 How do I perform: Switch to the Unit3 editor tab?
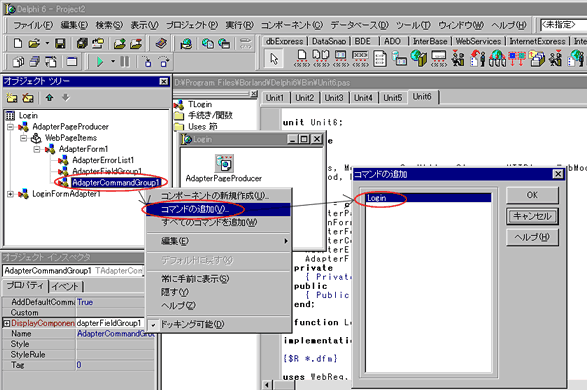pos(334,98)
